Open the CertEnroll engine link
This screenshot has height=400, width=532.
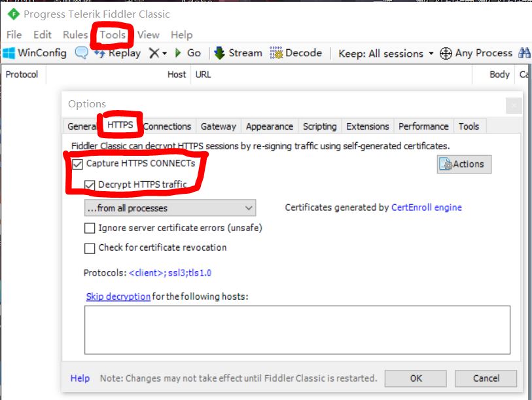(x=426, y=208)
